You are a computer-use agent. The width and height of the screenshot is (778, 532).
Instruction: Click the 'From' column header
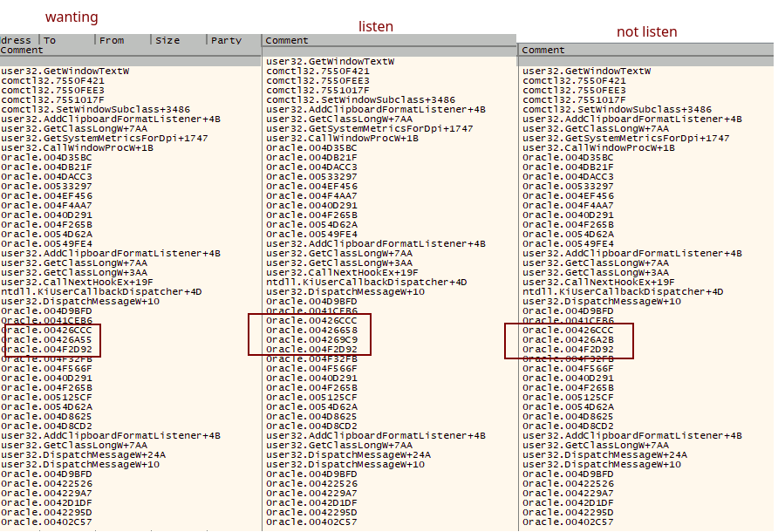(x=112, y=40)
